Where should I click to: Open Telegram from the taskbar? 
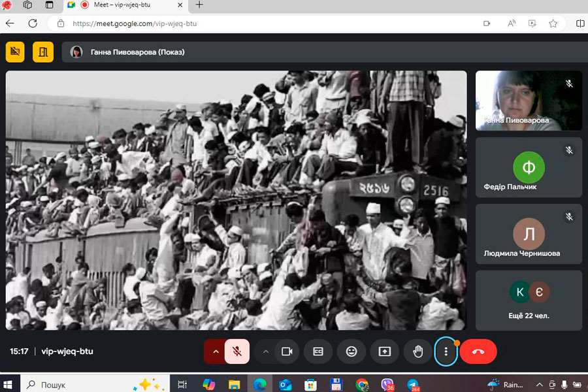[413, 385]
